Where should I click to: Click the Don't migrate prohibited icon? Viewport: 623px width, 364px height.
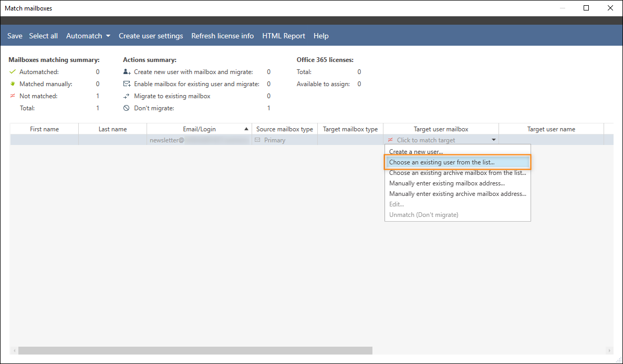tap(127, 108)
